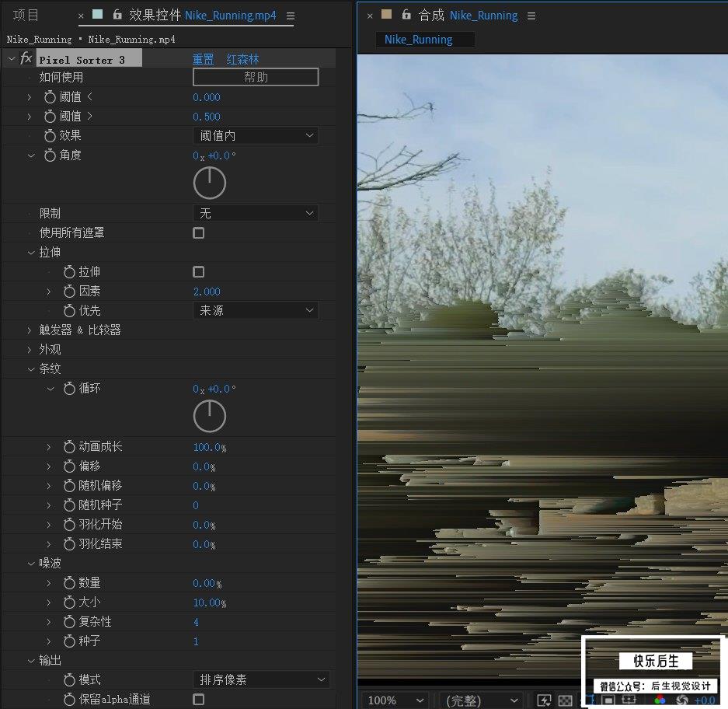
Task: Toggle stopwatch for 模式 property
Action: coord(69,680)
